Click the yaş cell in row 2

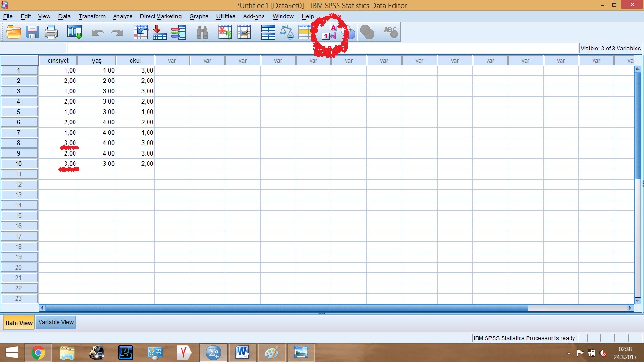click(x=97, y=81)
